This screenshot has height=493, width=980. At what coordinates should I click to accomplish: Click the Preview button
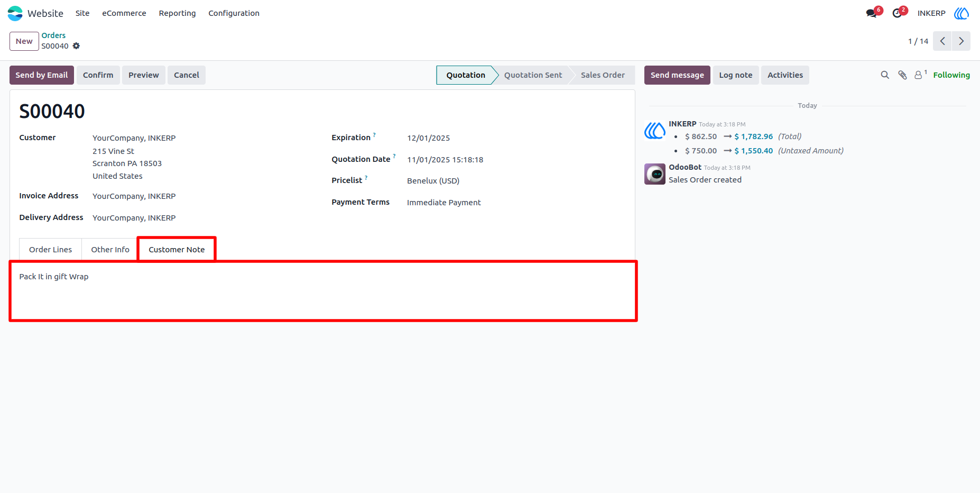click(143, 75)
